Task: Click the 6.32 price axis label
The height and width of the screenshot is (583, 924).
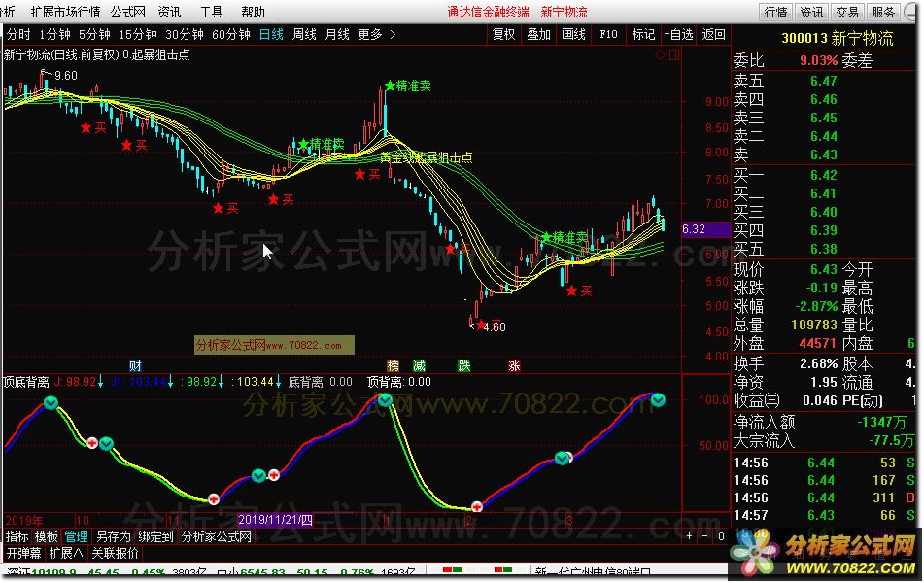Action: [x=705, y=229]
